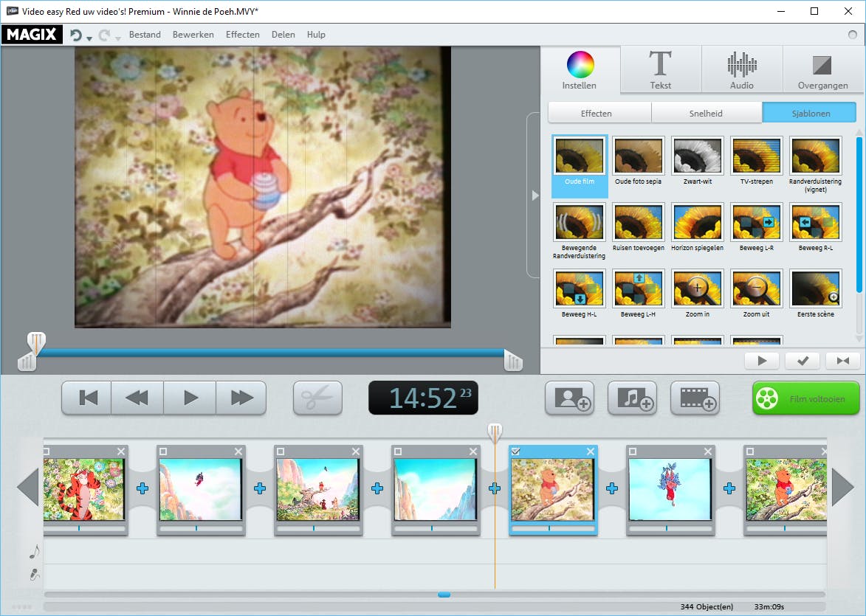Switch to the Instellen color wheel tab
866x616 pixels.
[580, 69]
